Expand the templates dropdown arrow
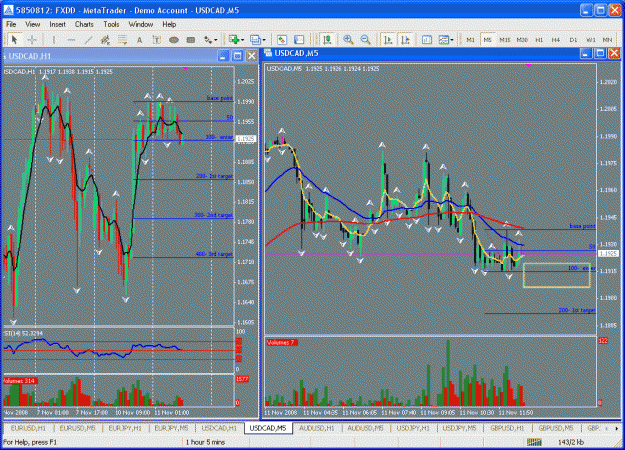This screenshot has height=450, width=625. click(452, 40)
